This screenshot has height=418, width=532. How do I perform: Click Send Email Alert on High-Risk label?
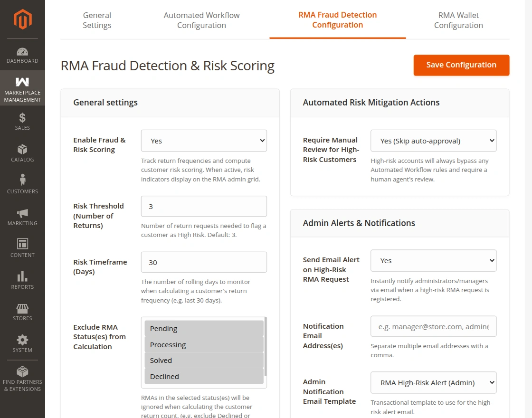(x=331, y=269)
